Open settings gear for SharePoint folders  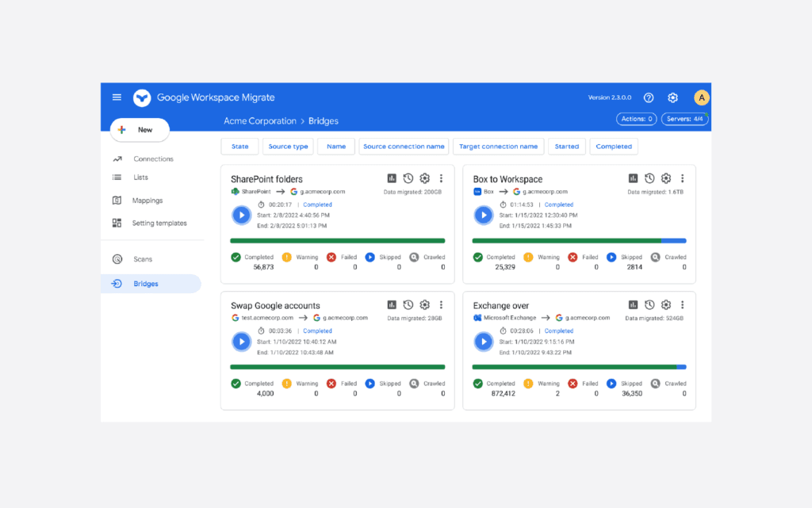(x=425, y=178)
